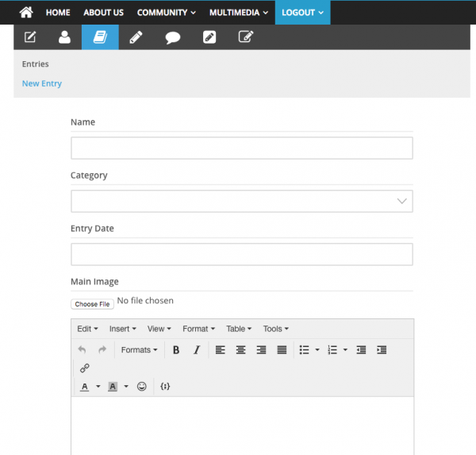Click the code sample braces icon

click(165, 387)
